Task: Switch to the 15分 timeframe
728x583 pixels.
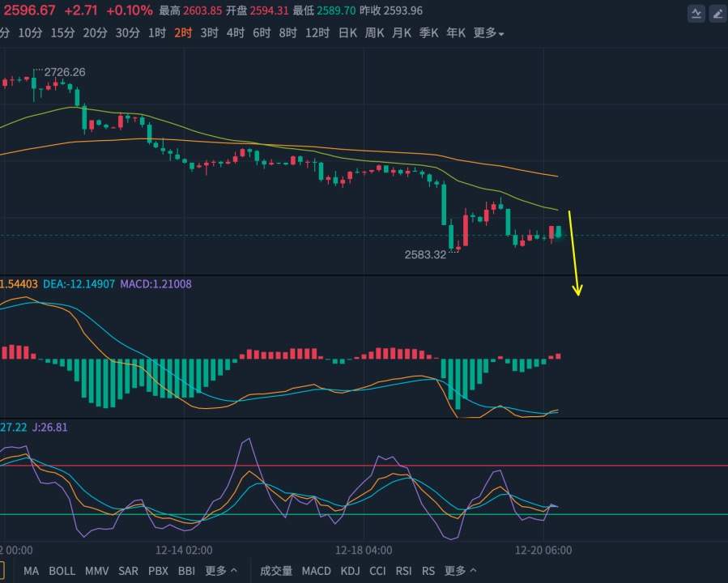Action: coord(62,33)
